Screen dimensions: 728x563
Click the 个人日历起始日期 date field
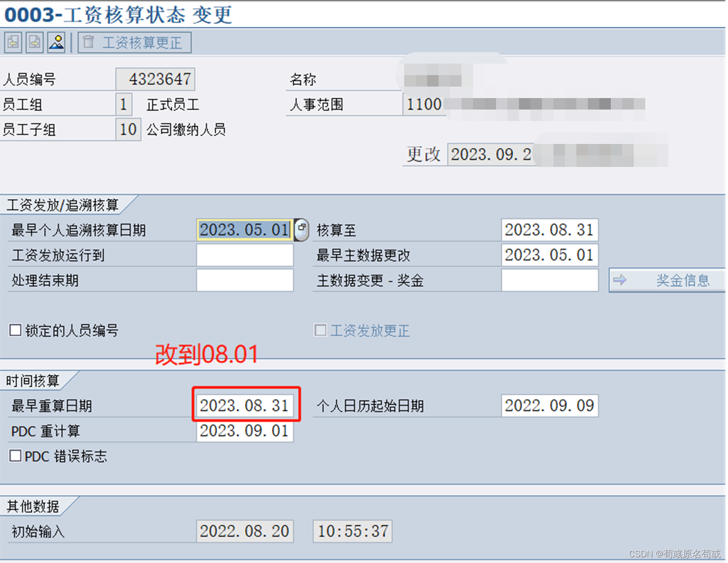(x=550, y=406)
